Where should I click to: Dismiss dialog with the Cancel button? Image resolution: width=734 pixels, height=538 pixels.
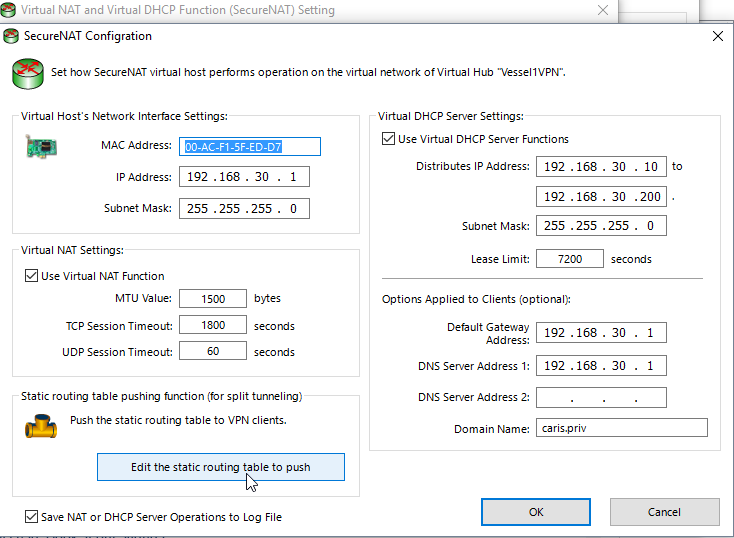(664, 512)
